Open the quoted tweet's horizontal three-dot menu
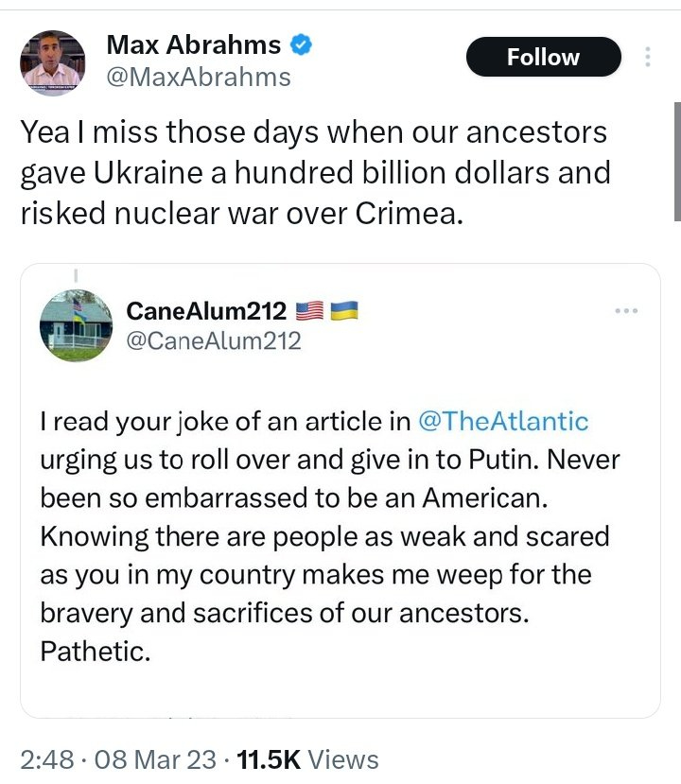Viewport: 681px width, 784px height. click(626, 310)
